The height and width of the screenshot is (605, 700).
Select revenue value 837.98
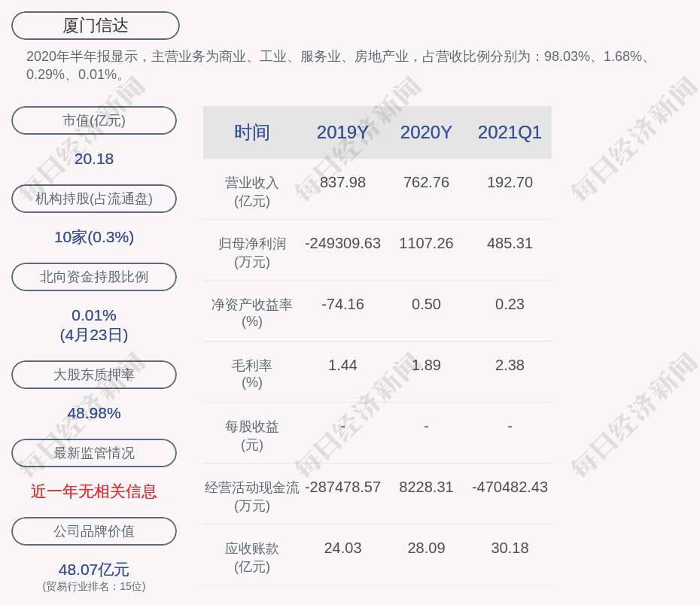pos(343,183)
